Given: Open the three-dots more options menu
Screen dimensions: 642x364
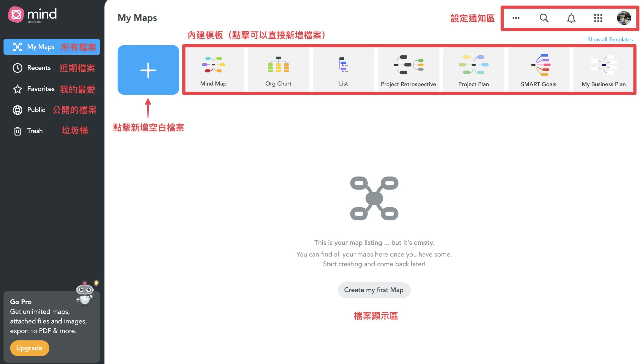Looking at the screenshot, I should click(516, 18).
